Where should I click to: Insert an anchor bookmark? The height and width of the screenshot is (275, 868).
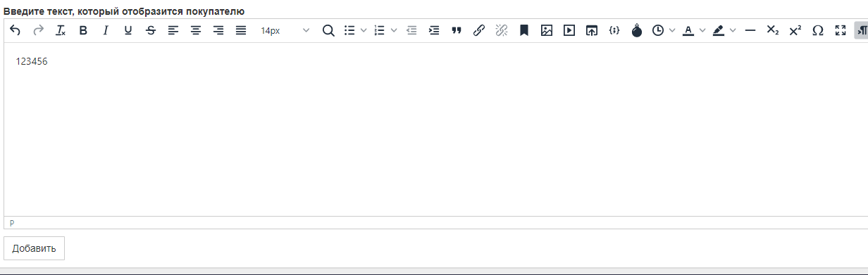tap(524, 30)
